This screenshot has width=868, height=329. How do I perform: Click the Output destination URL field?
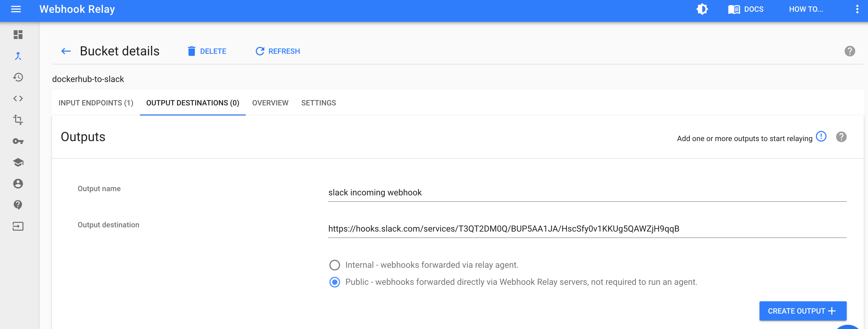[586, 229]
